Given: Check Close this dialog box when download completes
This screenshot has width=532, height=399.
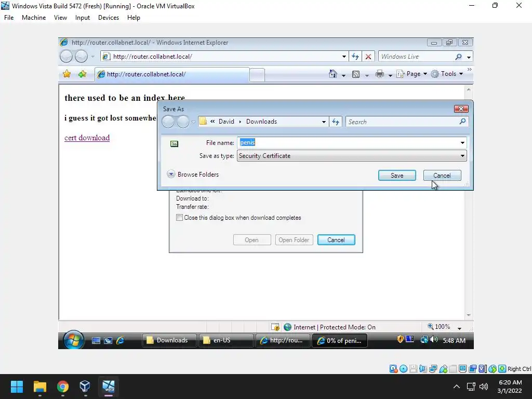Looking at the screenshot, I should (x=179, y=218).
